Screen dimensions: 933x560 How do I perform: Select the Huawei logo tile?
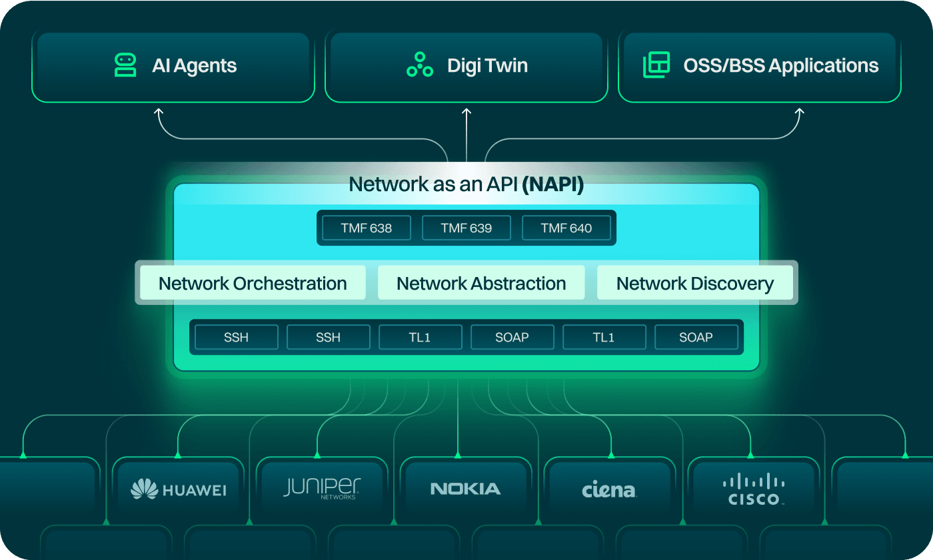[178, 490]
